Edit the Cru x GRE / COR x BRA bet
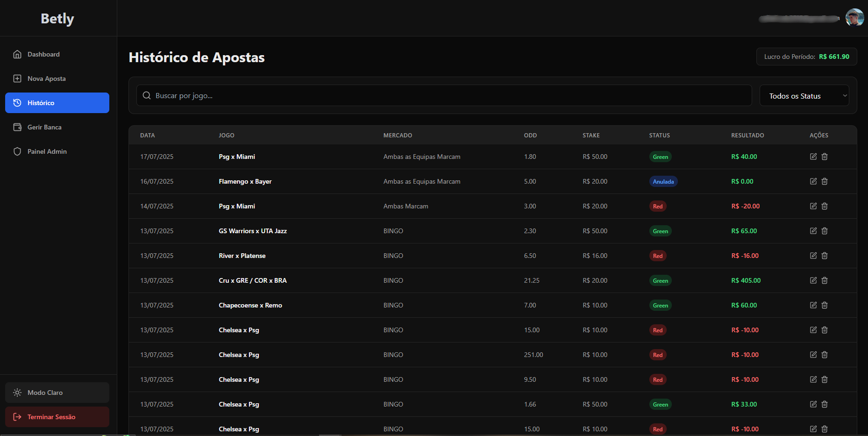This screenshot has height=436, width=868. 813,280
